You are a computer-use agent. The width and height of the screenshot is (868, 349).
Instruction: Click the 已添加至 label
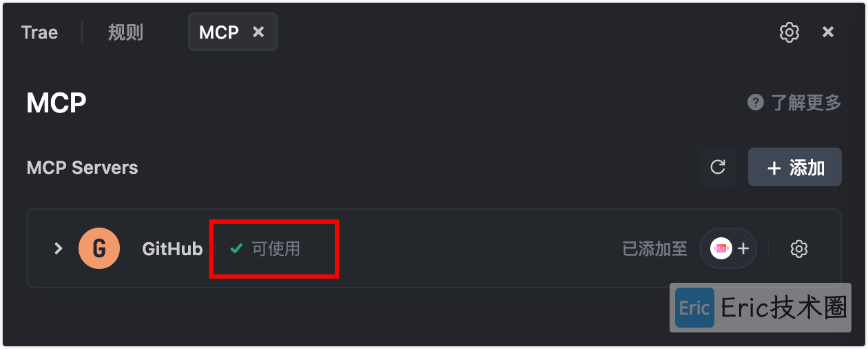point(654,249)
